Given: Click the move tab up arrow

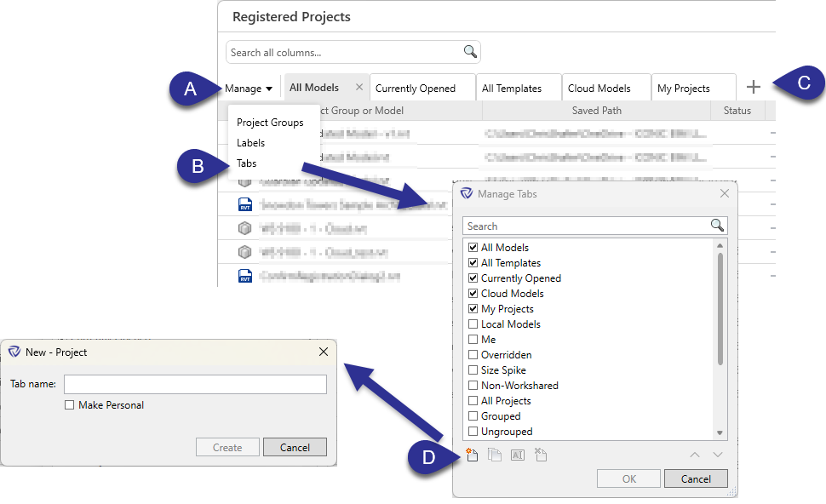Looking at the screenshot, I should 694,455.
